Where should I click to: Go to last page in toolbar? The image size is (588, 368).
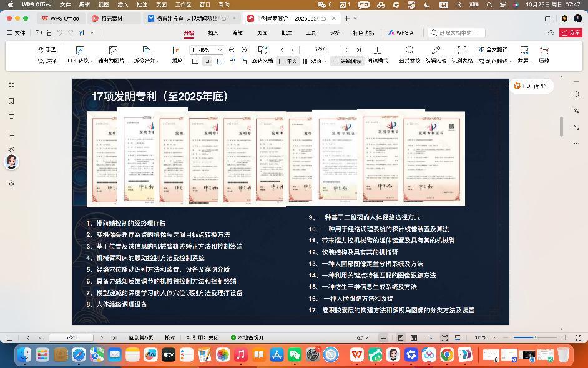359,49
